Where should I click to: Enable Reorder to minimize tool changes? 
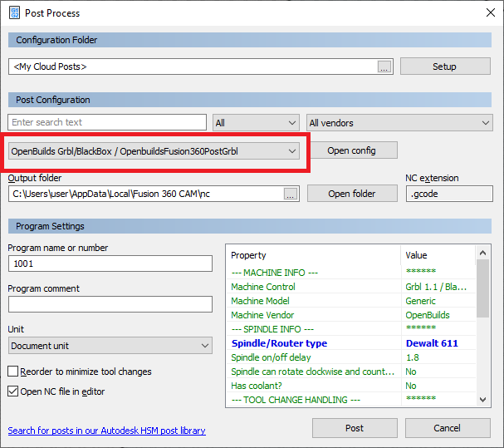tap(13, 372)
